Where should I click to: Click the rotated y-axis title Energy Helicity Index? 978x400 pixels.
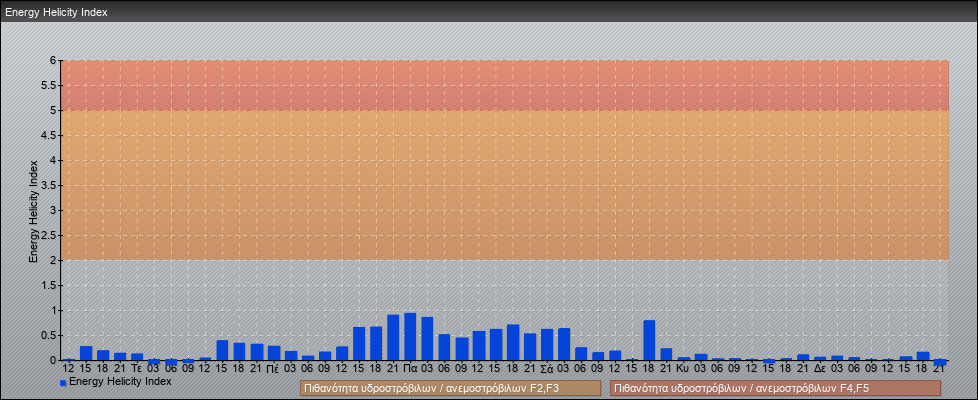[x=34, y=211]
